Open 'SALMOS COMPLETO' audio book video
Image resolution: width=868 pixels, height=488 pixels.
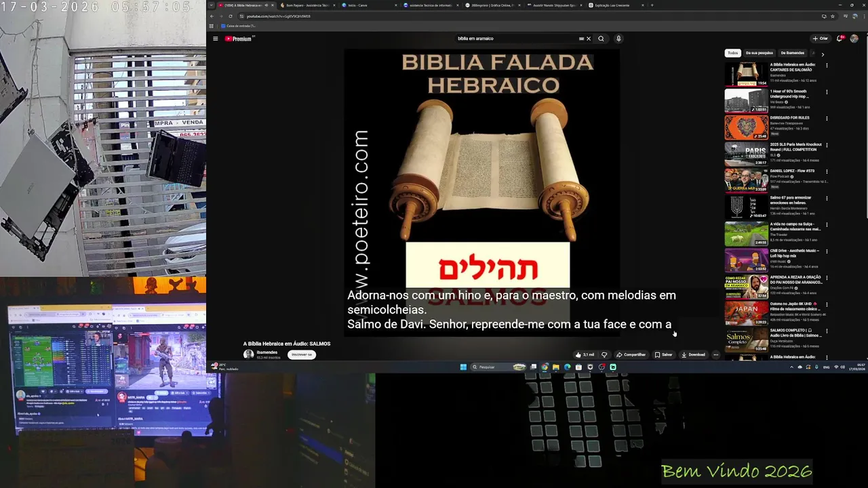746,340
